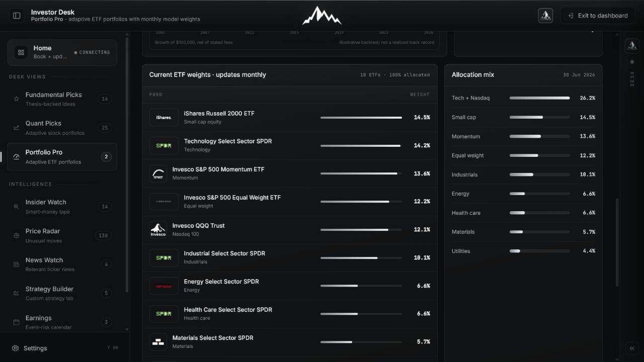Click the Tech + Nasdaq allocation bar
Viewport: 644px width, 362px height.
point(540,98)
